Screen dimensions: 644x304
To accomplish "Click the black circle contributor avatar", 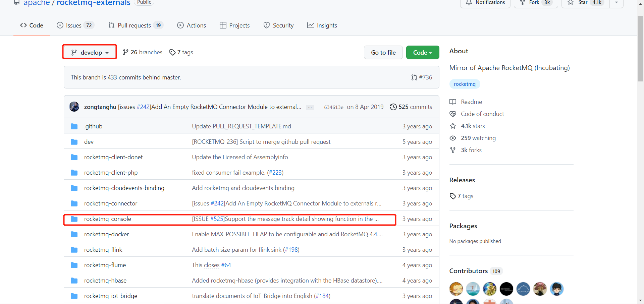I will point(506,289).
